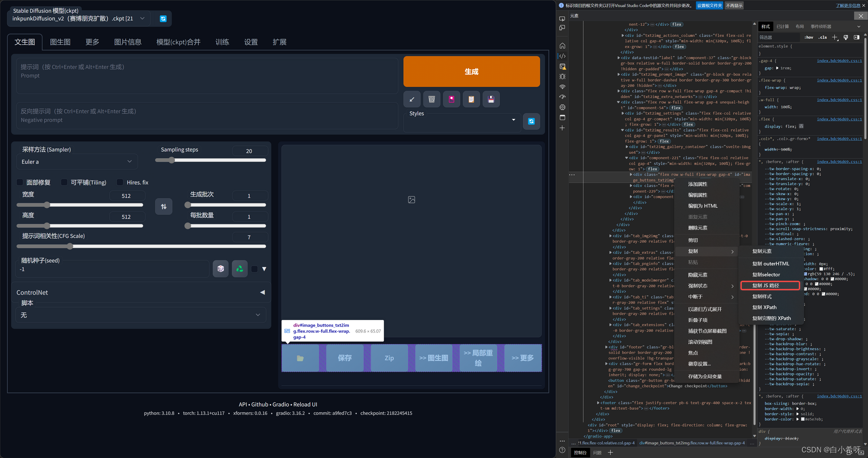Toggle the .cls class editor
868x458 pixels.
click(822, 37)
